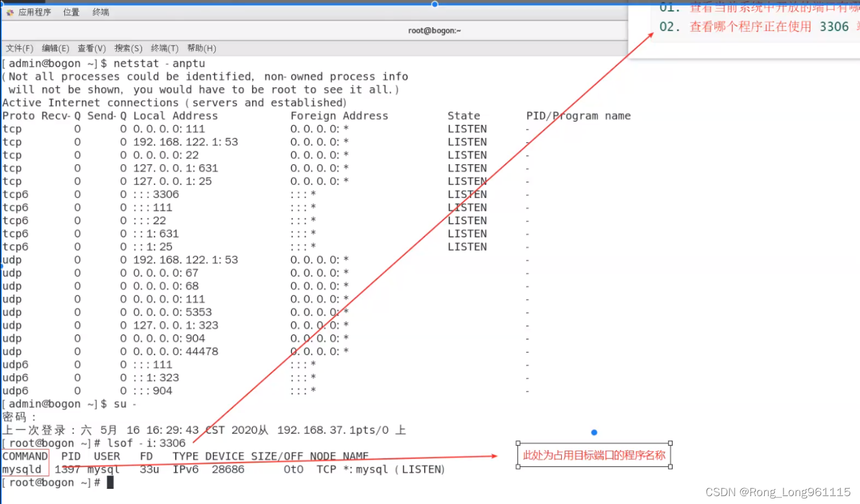The height and width of the screenshot is (504, 860).
Task: Click the udp address 127.0.0.1:323
Action: pyautogui.click(x=176, y=325)
